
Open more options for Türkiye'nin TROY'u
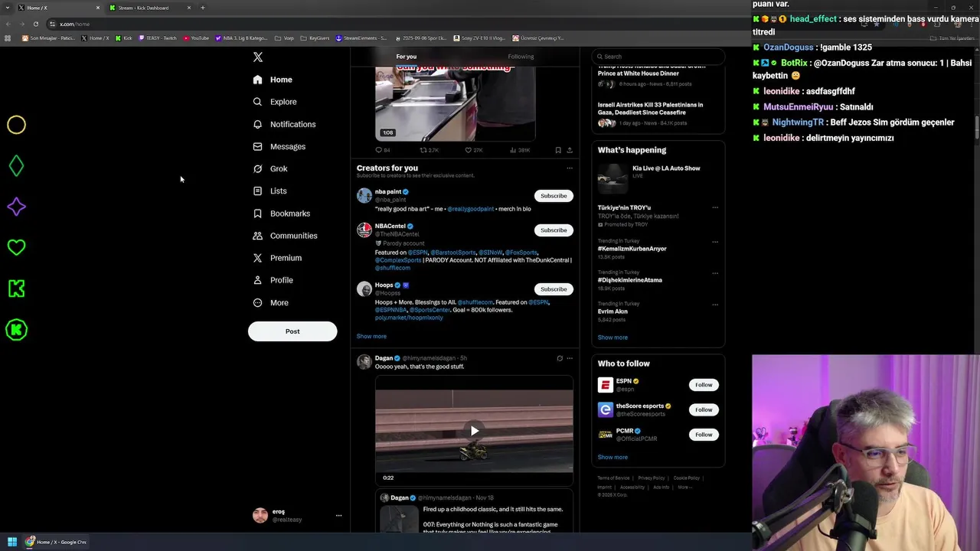715,207
